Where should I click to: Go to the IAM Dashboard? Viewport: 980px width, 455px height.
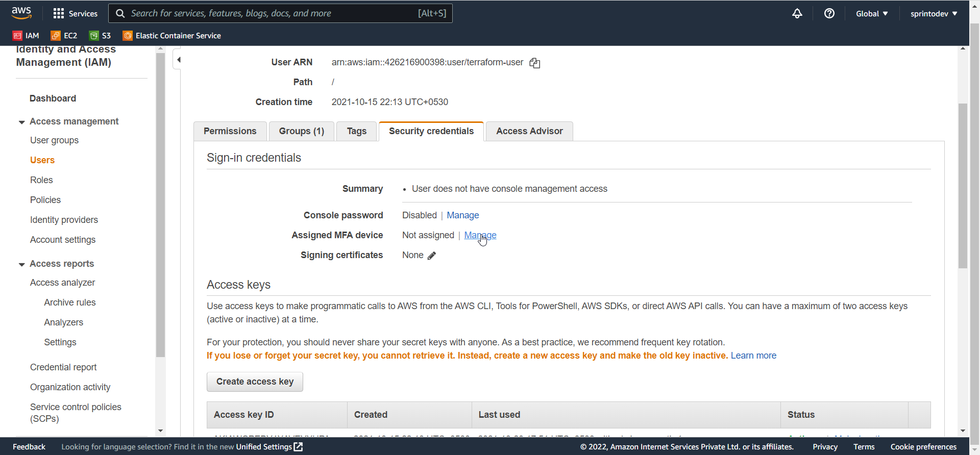coord(53,98)
